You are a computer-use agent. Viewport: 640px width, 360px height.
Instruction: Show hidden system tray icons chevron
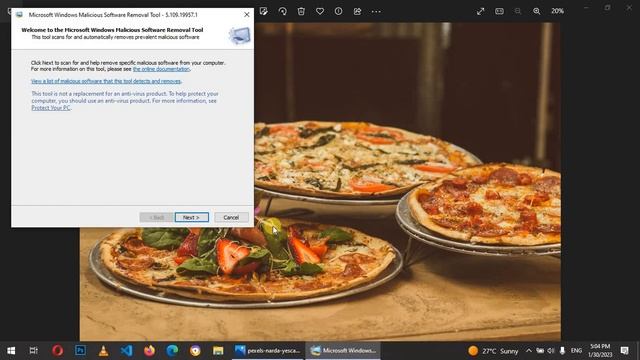pyautogui.click(x=529, y=351)
